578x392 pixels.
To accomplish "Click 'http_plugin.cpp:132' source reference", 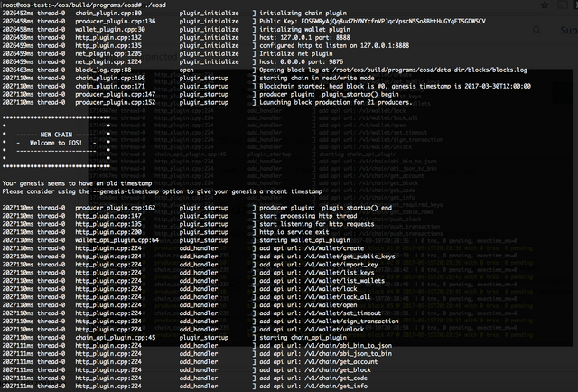I will (x=108, y=38).
